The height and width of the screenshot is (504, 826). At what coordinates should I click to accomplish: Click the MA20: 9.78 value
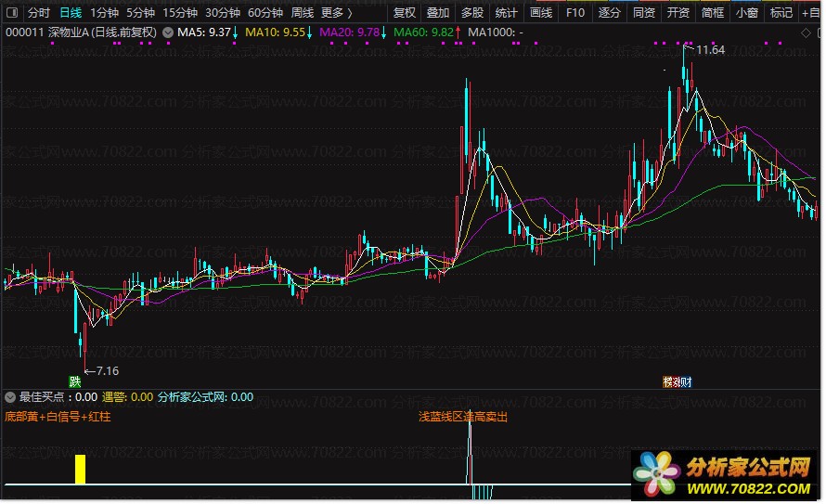pyautogui.click(x=349, y=32)
